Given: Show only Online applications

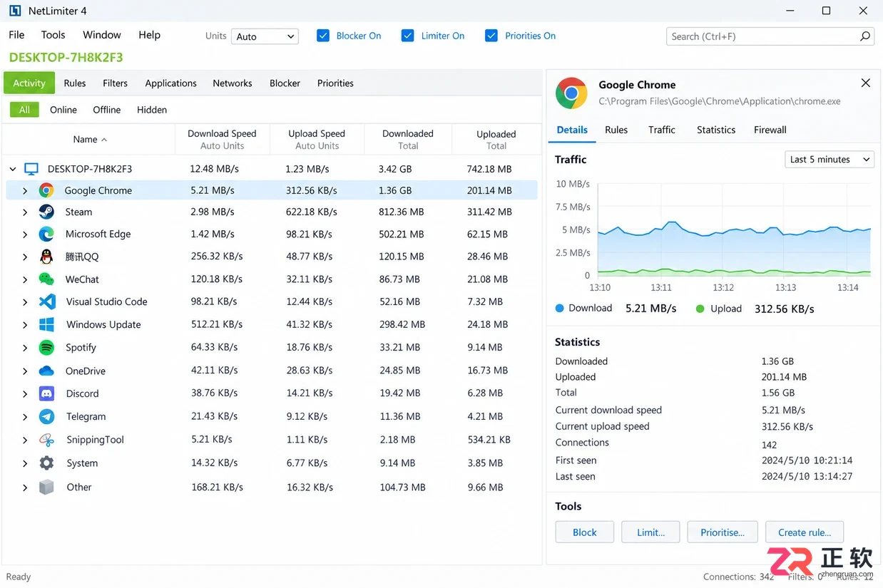Looking at the screenshot, I should tap(63, 110).
